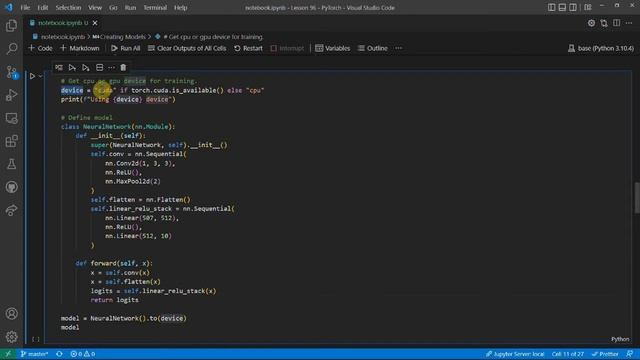This screenshot has height=360, width=640.
Task: Open the Live Share view
Action: pyautogui.click(x=11, y=210)
